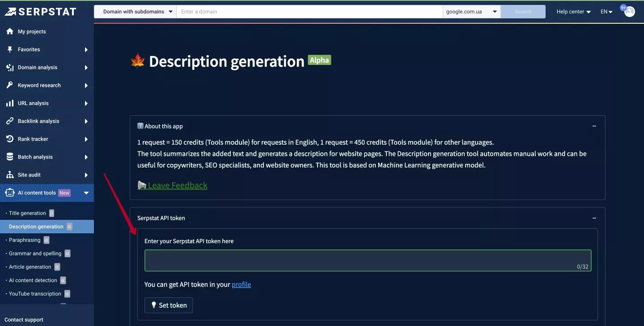This screenshot has height=326, width=644.
Task: Open the Leave Feedback link
Action: tap(178, 185)
